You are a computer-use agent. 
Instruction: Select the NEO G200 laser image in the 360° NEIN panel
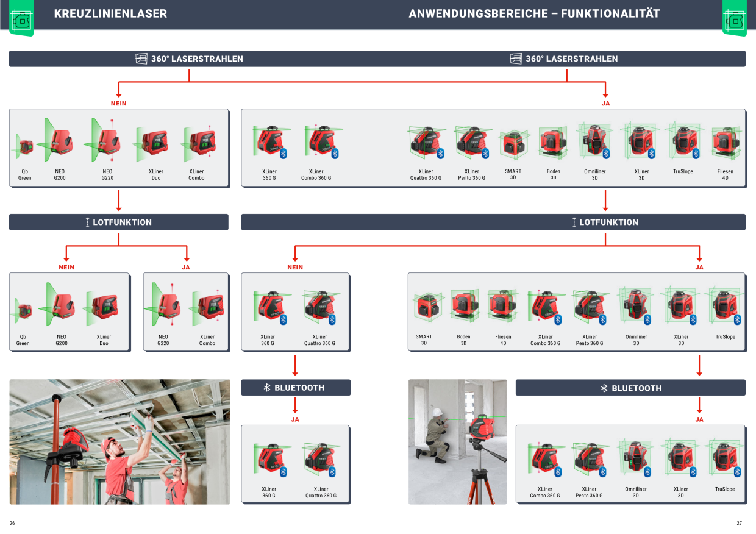[x=60, y=140]
